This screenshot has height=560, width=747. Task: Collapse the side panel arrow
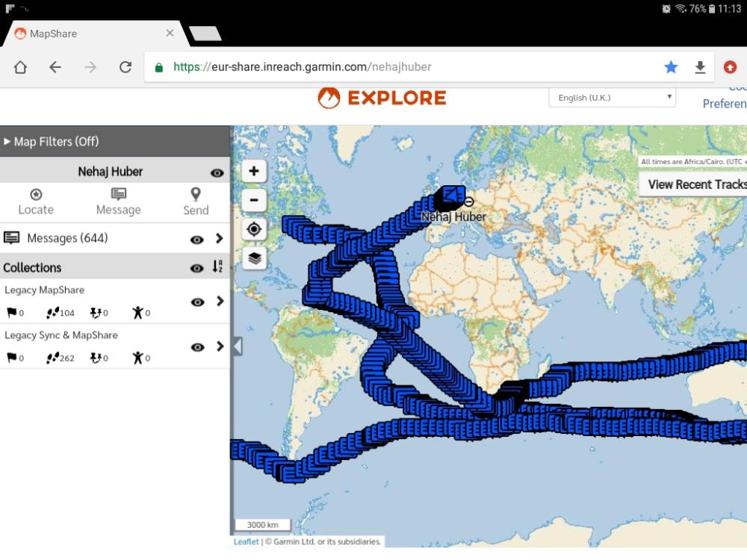pyautogui.click(x=238, y=346)
